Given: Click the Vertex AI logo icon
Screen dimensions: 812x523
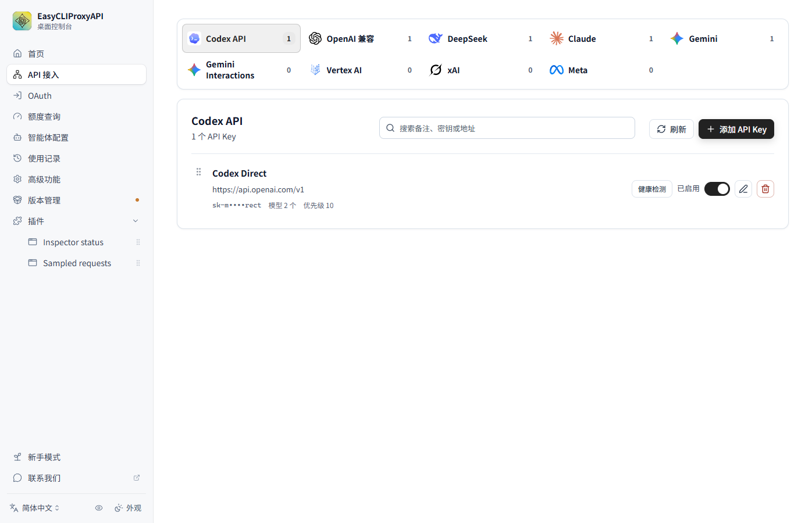Looking at the screenshot, I should pos(315,70).
